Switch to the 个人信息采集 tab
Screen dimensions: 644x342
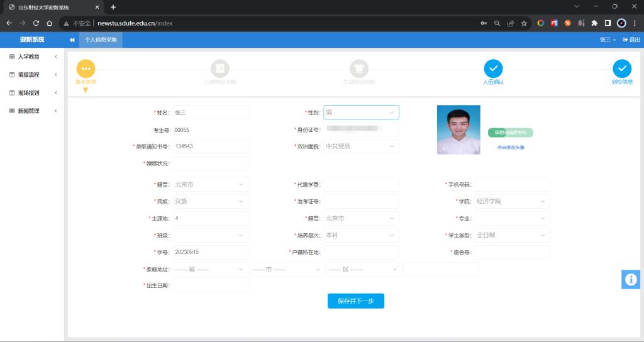coord(101,40)
